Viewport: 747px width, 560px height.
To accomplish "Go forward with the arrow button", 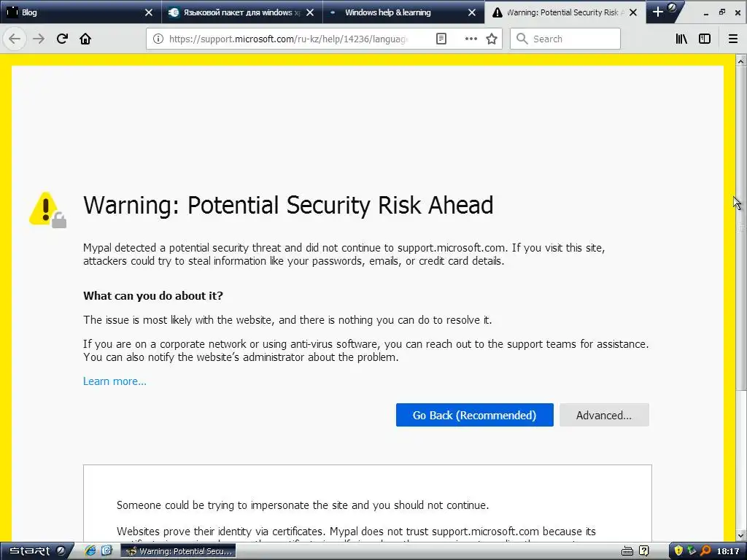I will 39,39.
